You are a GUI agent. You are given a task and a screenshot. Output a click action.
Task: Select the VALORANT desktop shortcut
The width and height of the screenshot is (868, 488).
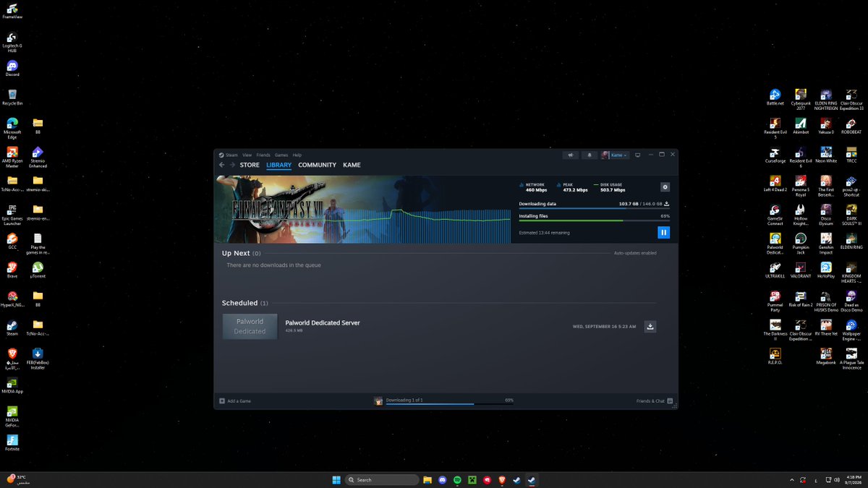tap(801, 271)
